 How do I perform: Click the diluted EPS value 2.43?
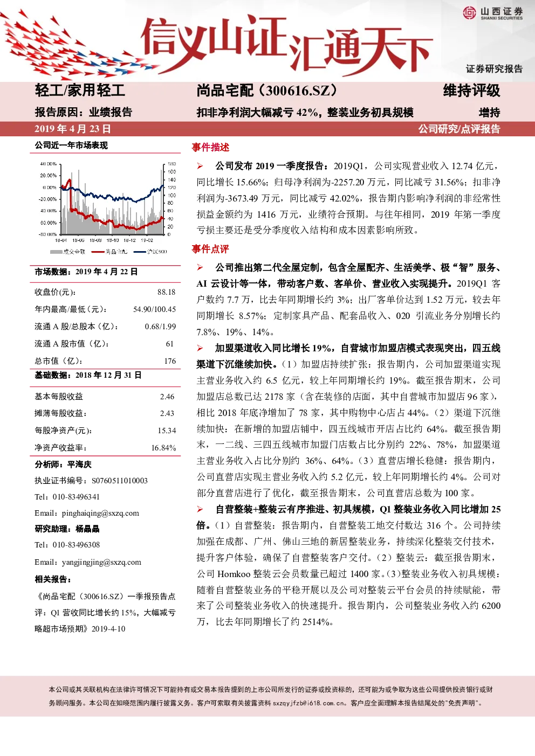pyautogui.click(x=167, y=413)
